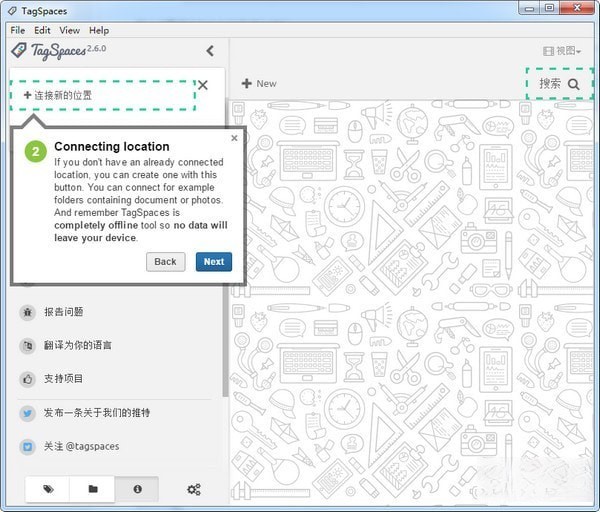This screenshot has width=600, height=512.
Task: Click the Twitter square icon beside @tagspaces
Action: coord(28,447)
